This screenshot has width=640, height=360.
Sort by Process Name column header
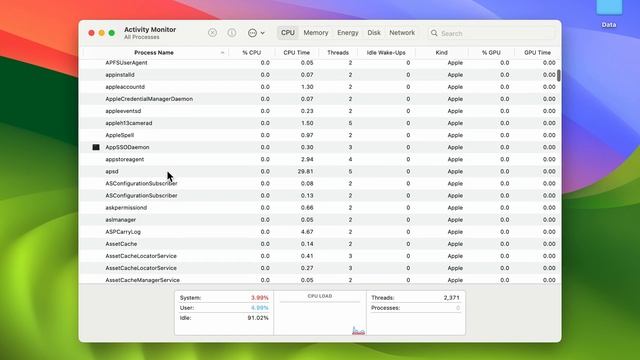(154, 53)
